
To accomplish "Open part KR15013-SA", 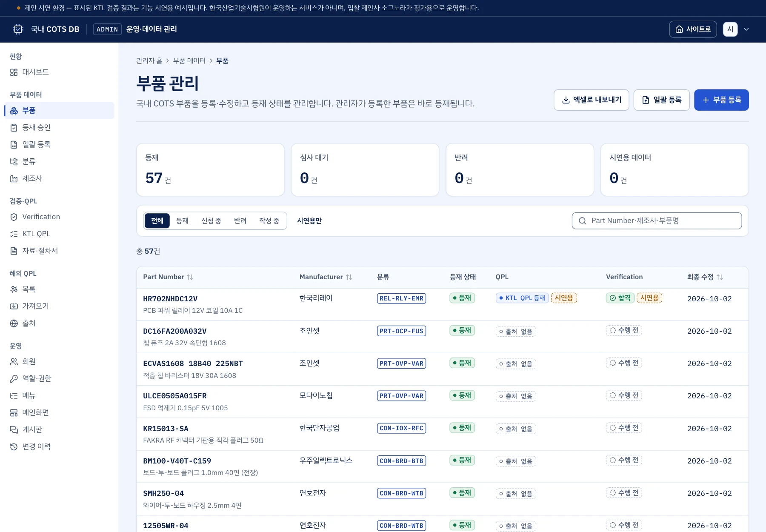I will pos(166,429).
